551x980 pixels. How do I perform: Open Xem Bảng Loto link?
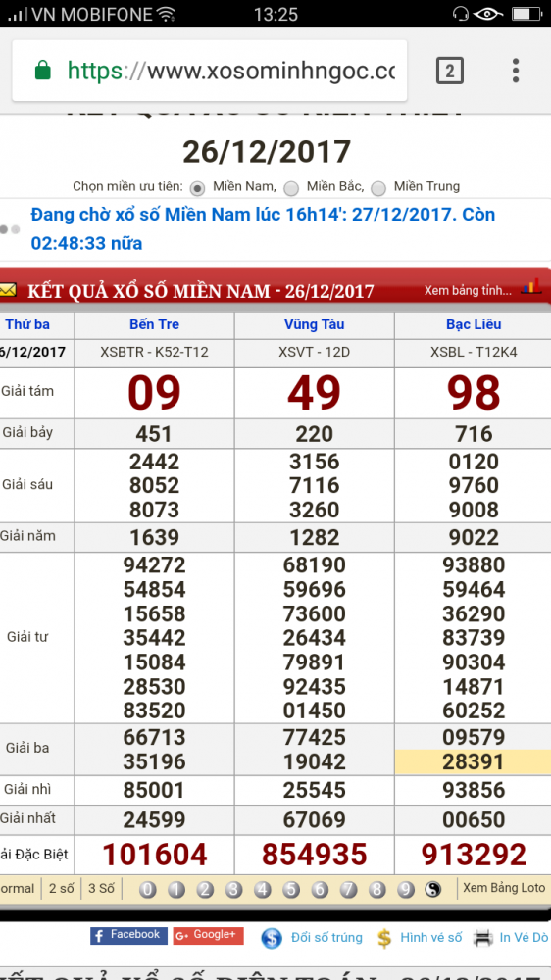coord(504,888)
